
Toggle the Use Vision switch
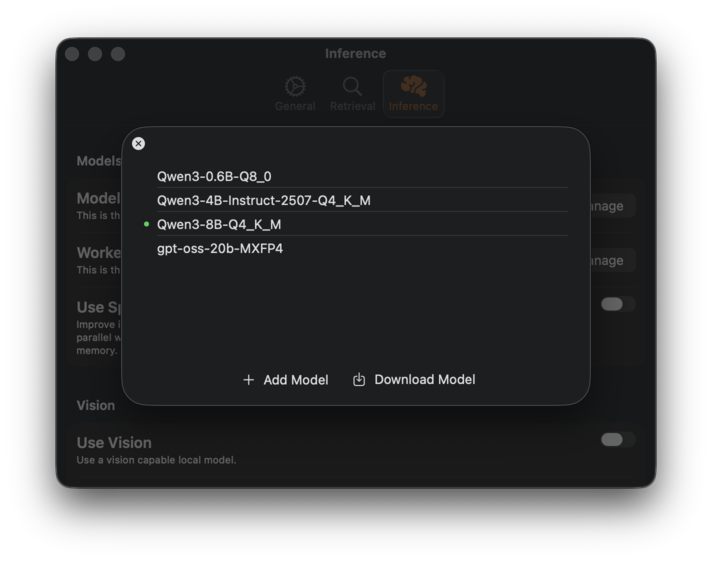[x=617, y=440]
